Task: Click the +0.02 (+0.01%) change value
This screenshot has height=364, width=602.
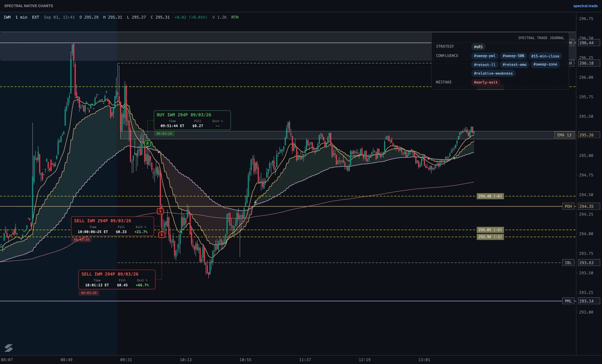Action: click(190, 17)
